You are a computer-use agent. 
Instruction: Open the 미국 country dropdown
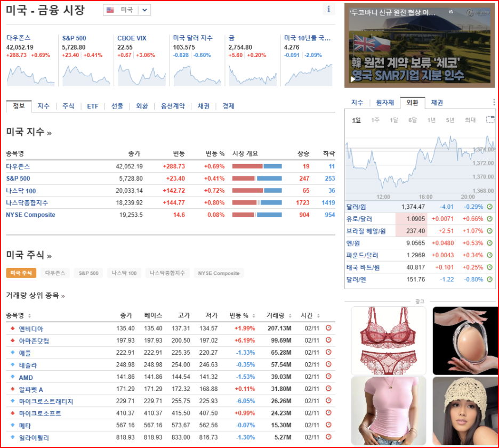(127, 10)
